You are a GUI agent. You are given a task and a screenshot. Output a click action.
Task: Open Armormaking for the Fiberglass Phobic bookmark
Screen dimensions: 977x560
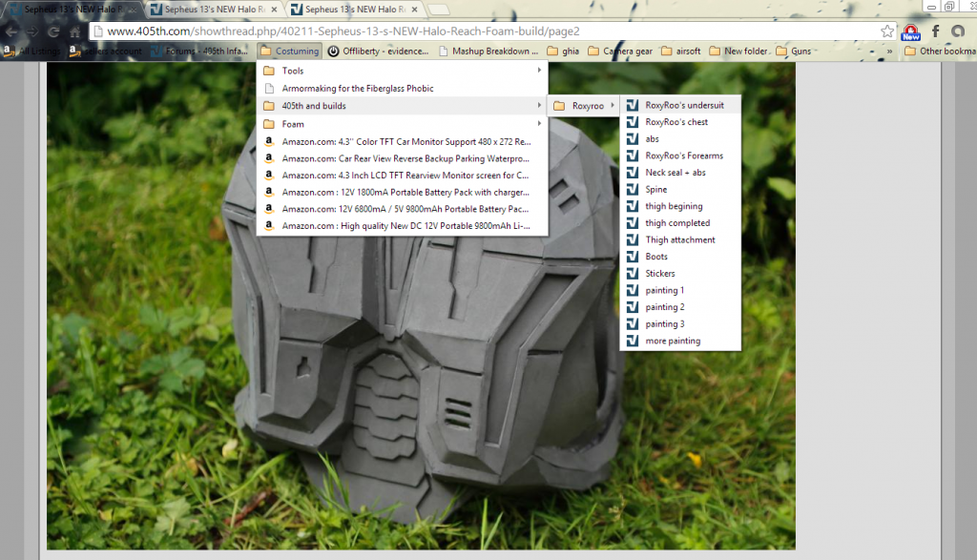[x=402, y=89]
